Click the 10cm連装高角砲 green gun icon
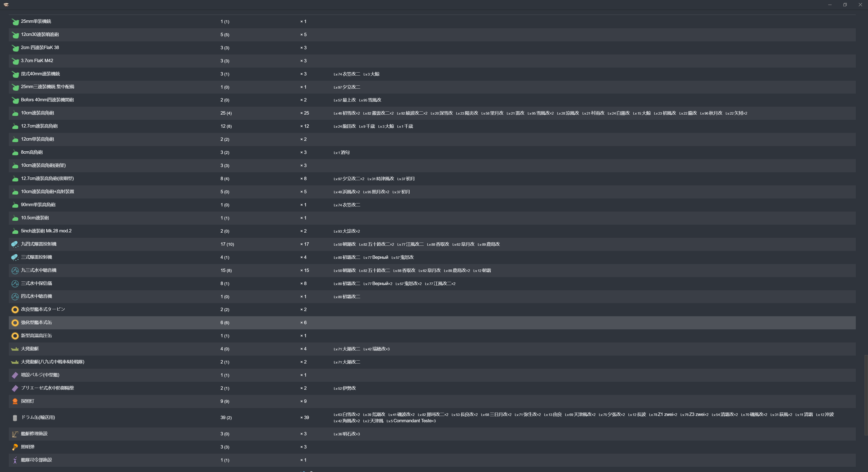Viewport: 868px width, 472px height. (x=15, y=113)
